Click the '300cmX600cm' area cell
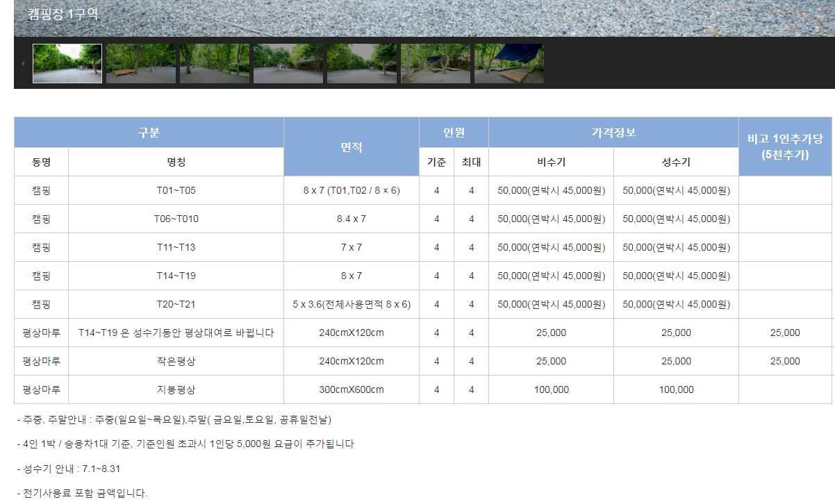This screenshot has height=504, width=835. (x=352, y=389)
